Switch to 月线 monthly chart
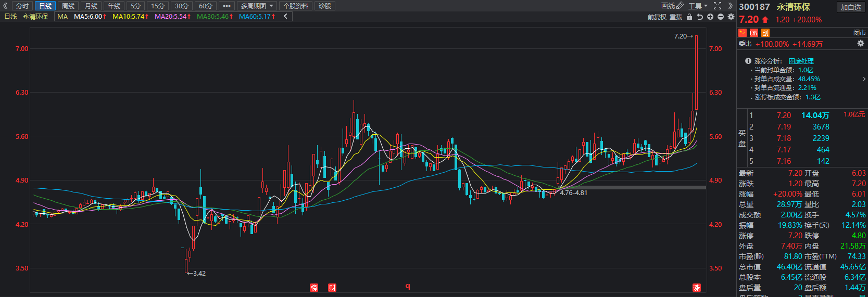Screen dimensions: 868x297 tap(91, 6)
